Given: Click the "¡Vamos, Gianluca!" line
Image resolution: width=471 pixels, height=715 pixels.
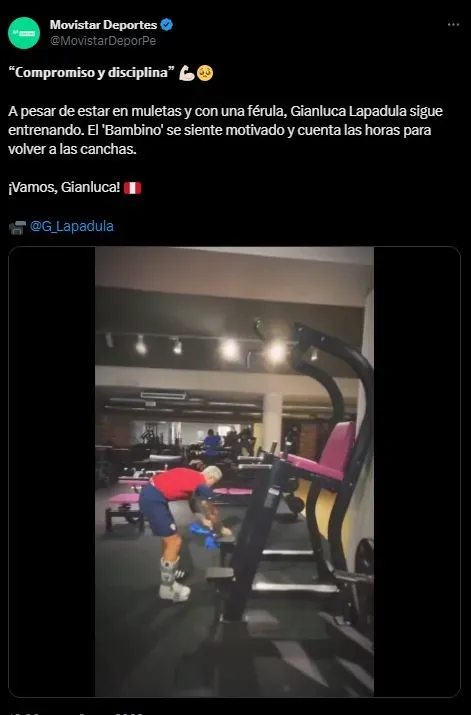Looking at the screenshot, I should click(64, 187).
